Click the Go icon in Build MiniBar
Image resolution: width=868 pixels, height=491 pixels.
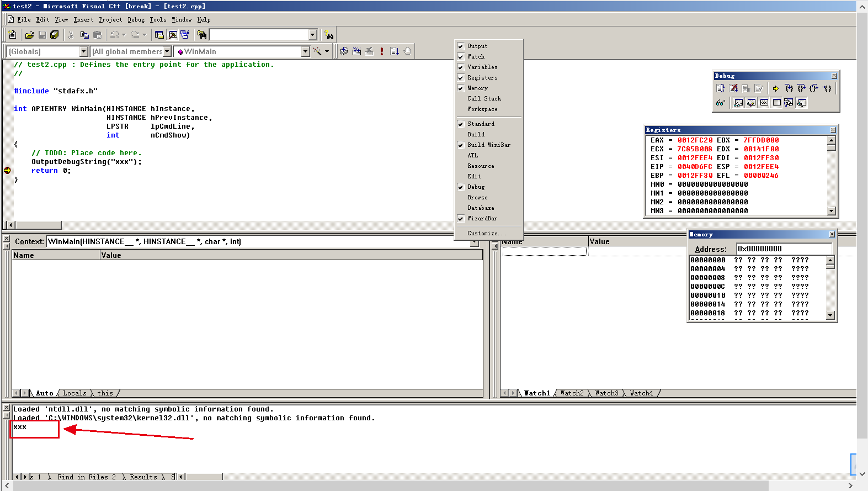click(x=394, y=51)
